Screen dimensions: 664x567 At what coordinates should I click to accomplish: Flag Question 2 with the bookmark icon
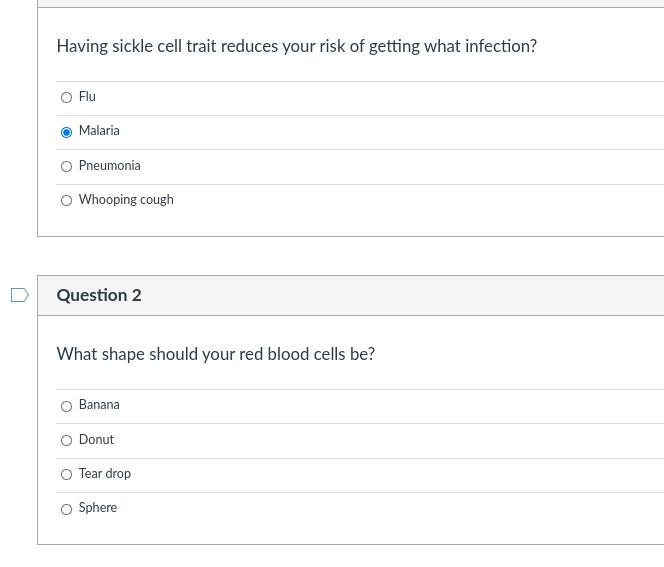(19, 295)
